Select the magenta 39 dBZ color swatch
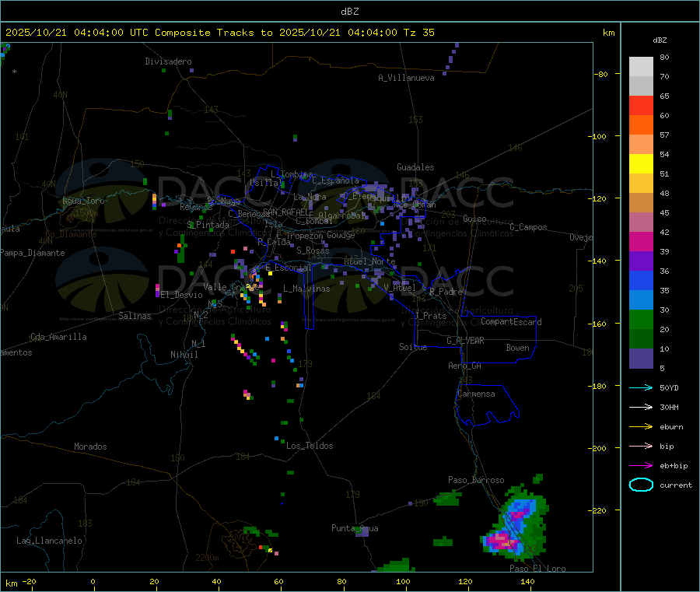The image size is (700, 592). tap(641, 242)
